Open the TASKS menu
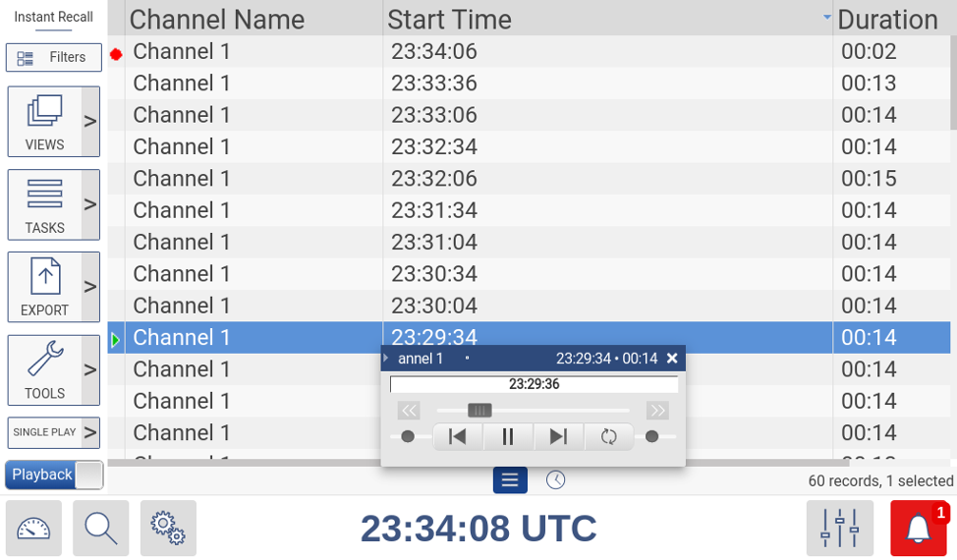This screenshot has width=957, height=560. pyautogui.click(x=44, y=204)
